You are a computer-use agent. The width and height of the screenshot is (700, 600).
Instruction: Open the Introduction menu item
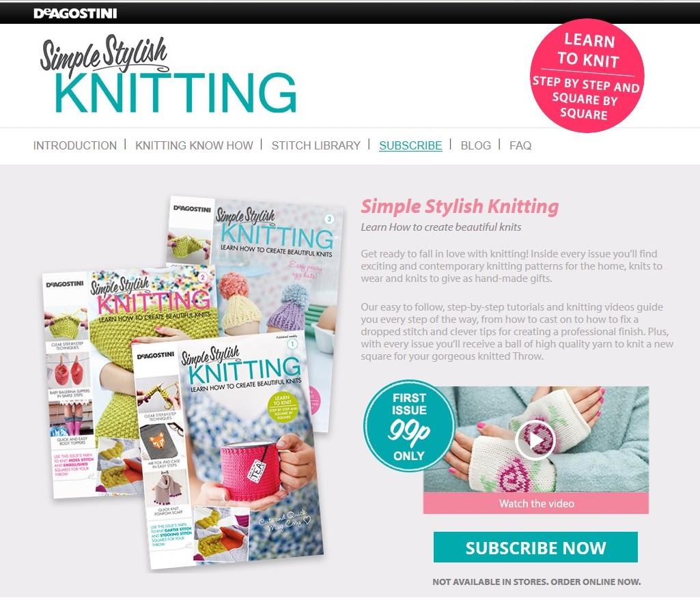coord(74,145)
